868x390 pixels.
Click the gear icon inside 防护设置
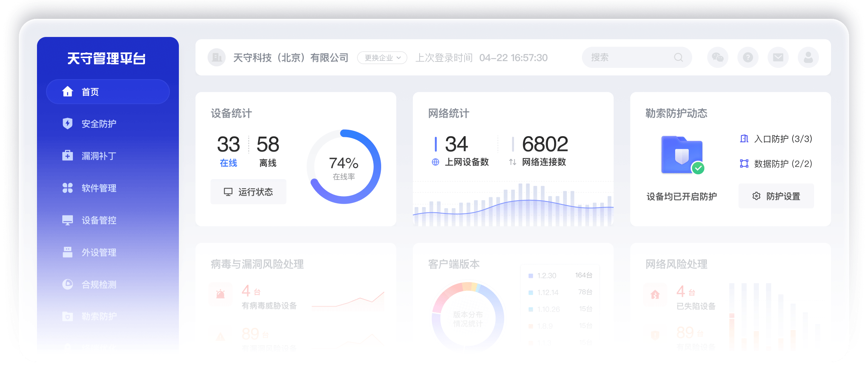[x=756, y=196]
